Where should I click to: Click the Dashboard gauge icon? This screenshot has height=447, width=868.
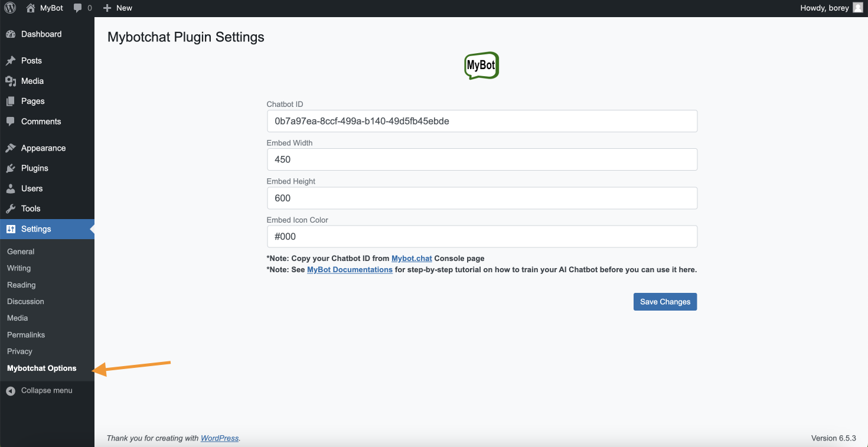11,34
